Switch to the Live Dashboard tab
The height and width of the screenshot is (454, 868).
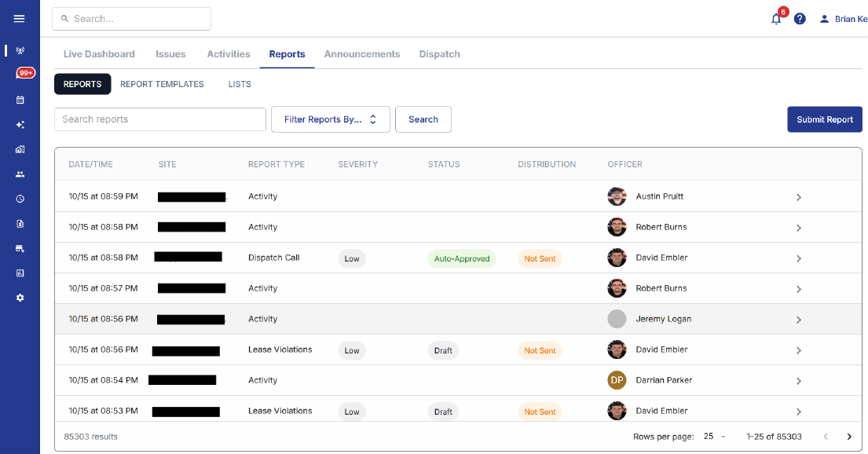99,54
